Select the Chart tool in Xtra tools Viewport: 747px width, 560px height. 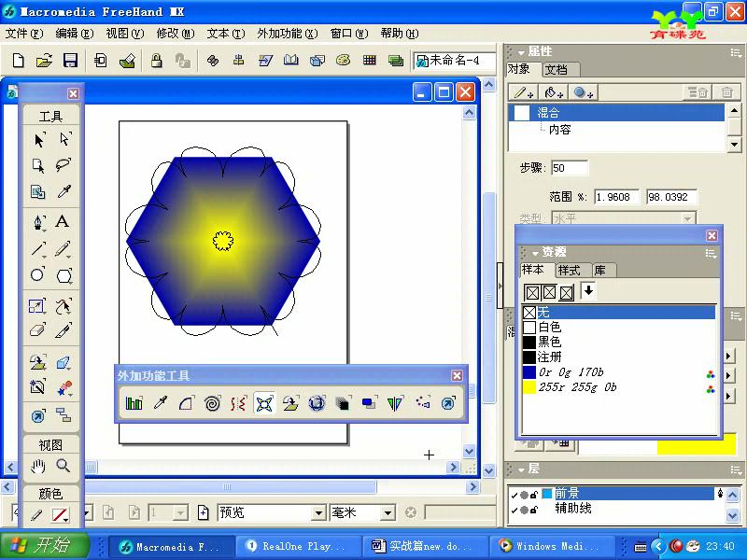(x=134, y=403)
